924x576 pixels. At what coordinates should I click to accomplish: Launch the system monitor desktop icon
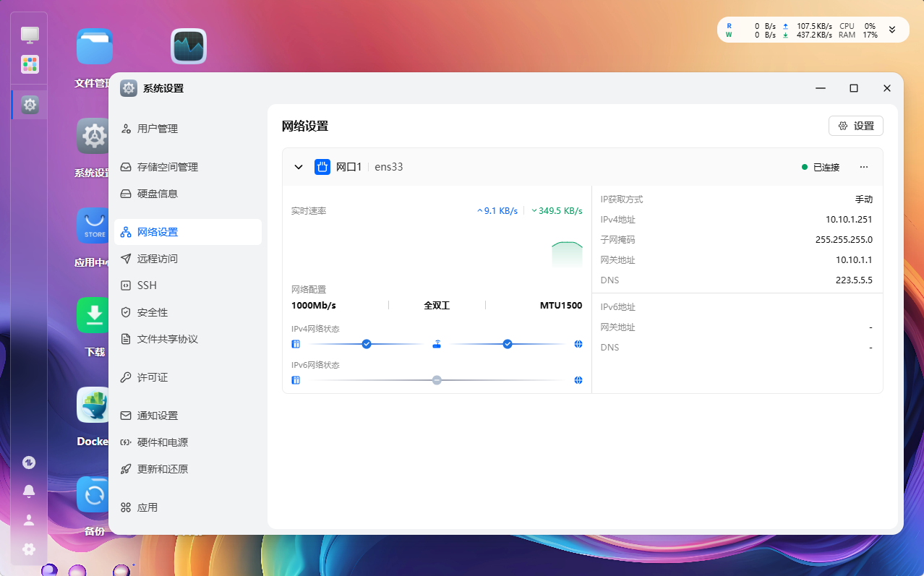[189, 46]
